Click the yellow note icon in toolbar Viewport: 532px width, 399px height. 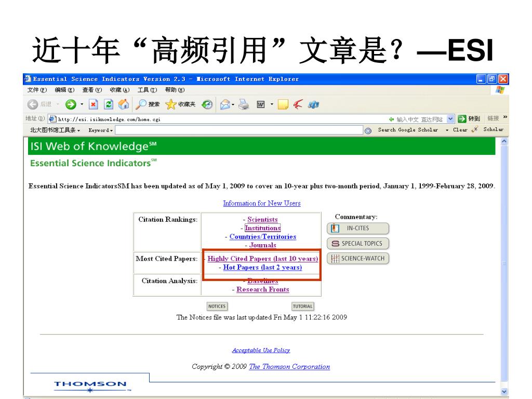pos(283,104)
